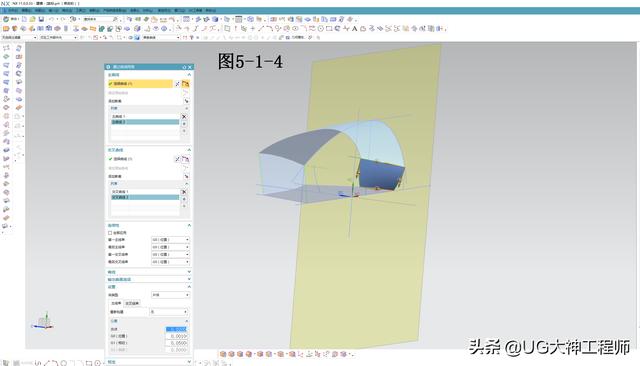The height and width of the screenshot is (366, 640).
Task: Click the curve selection icon beside highlighted primary curve row
Action: [x=186, y=84]
